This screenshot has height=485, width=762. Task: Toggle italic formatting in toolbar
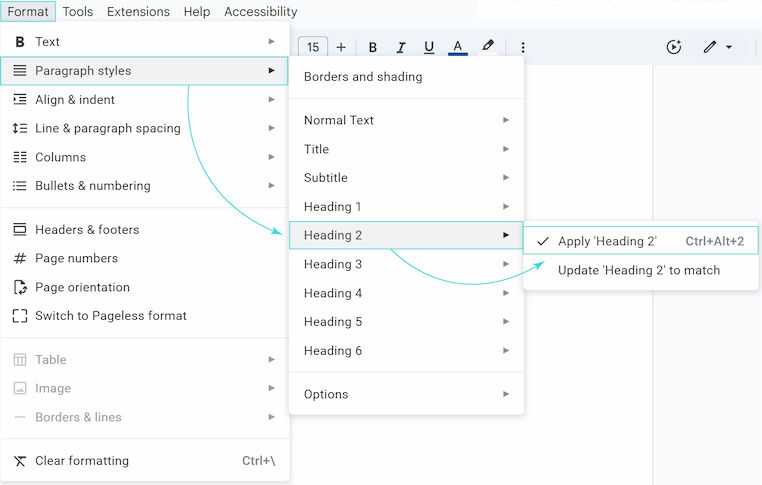point(401,47)
